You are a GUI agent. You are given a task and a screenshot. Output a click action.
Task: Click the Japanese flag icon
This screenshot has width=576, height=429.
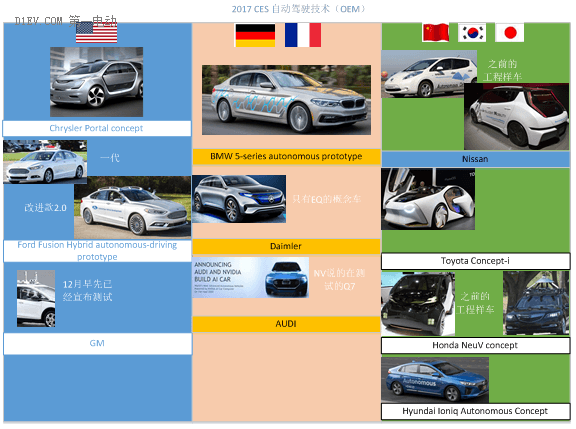click(x=510, y=32)
